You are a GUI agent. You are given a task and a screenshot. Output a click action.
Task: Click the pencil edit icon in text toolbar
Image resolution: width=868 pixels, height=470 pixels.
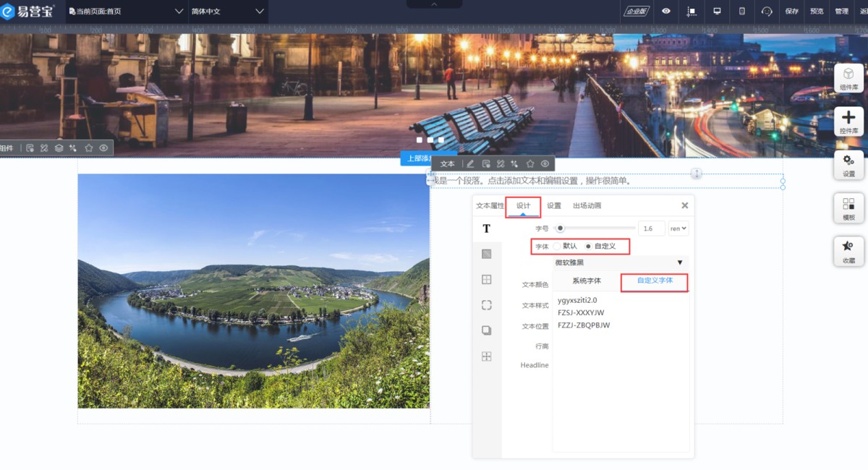[470, 164]
